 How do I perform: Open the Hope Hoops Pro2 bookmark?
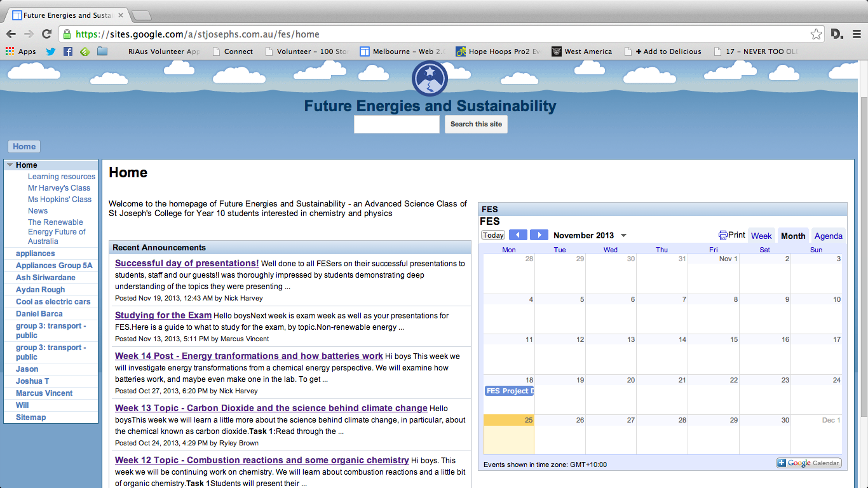coord(499,51)
